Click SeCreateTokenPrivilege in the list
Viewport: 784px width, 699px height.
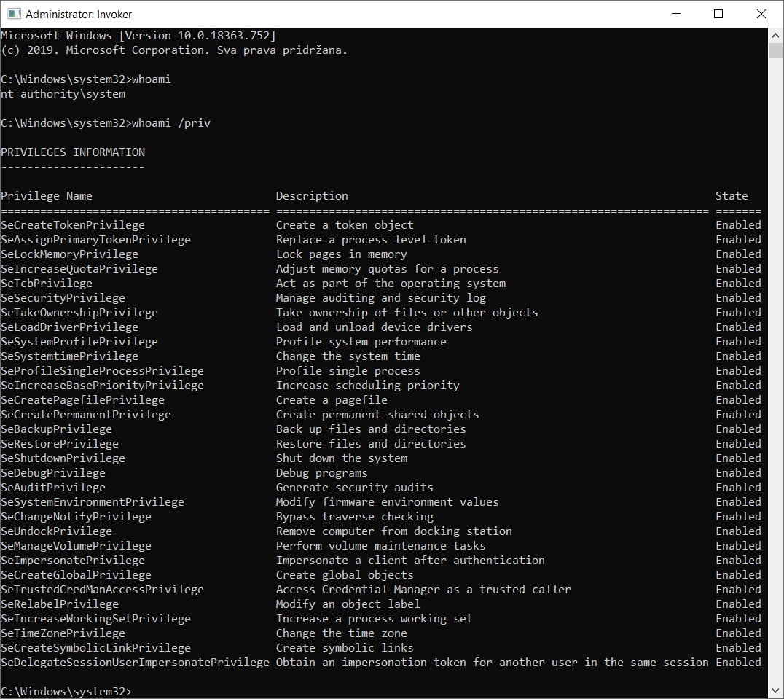click(73, 225)
